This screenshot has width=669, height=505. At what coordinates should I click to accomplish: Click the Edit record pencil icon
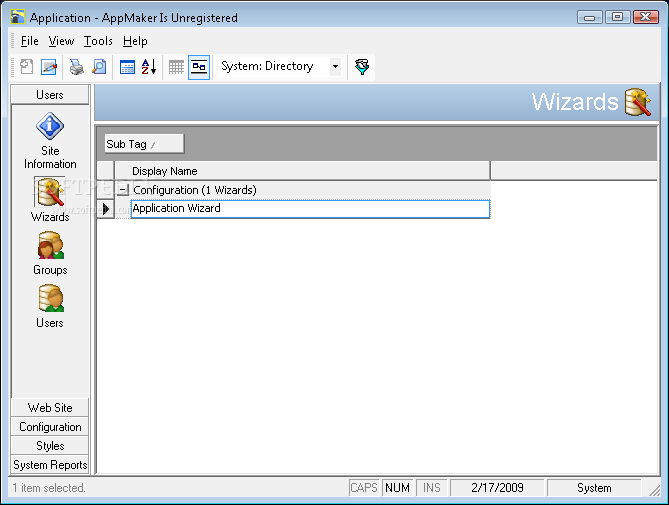click(x=49, y=67)
